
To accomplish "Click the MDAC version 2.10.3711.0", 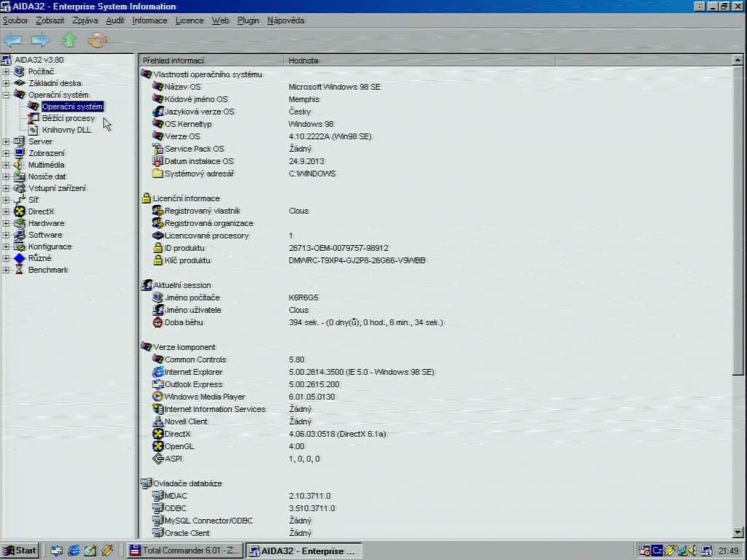I will [x=309, y=496].
